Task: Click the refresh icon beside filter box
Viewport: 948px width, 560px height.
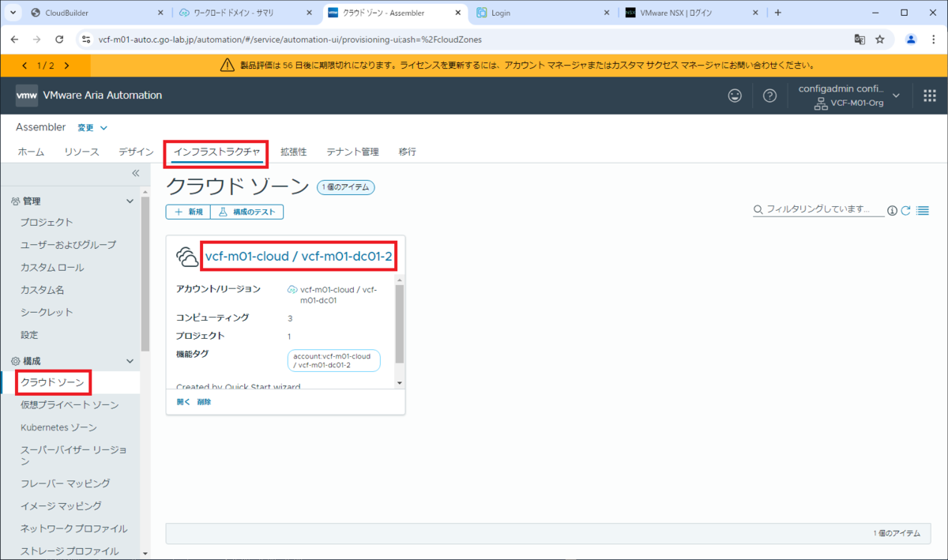Action: pos(906,211)
